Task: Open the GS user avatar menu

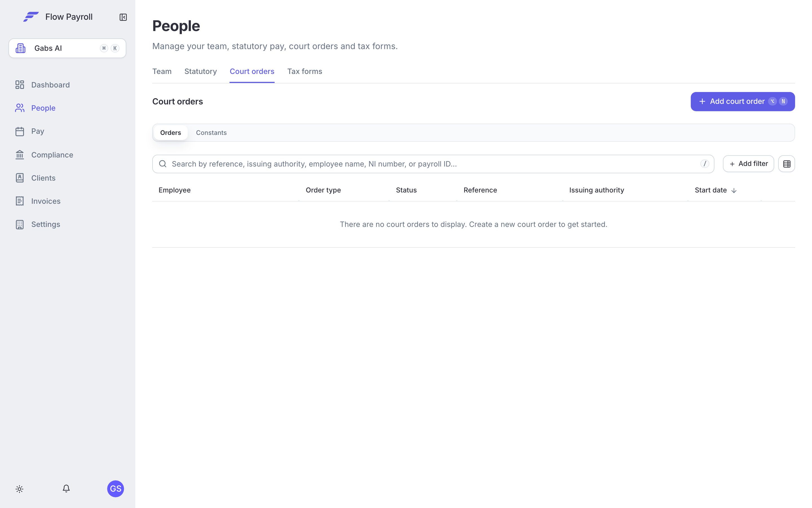Action: (115, 489)
